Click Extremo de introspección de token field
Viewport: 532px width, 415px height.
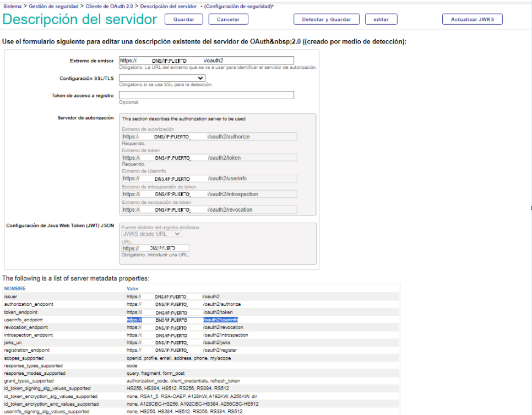click(209, 194)
